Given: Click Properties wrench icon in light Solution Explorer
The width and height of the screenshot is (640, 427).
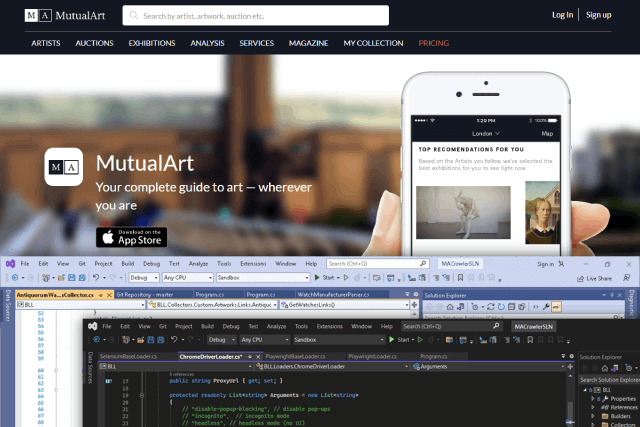Looking at the screenshot, I should pyautogui.click(x=546, y=307).
